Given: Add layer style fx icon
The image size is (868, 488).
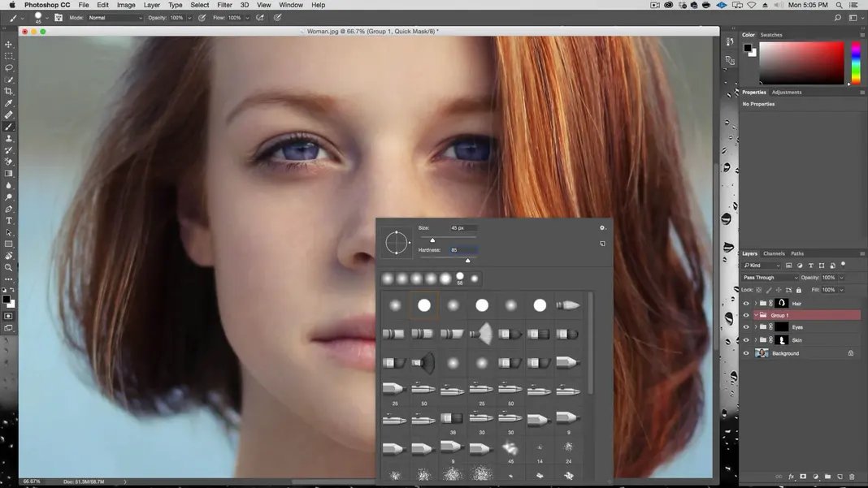Looking at the screenshot, I should coord(791,477).
